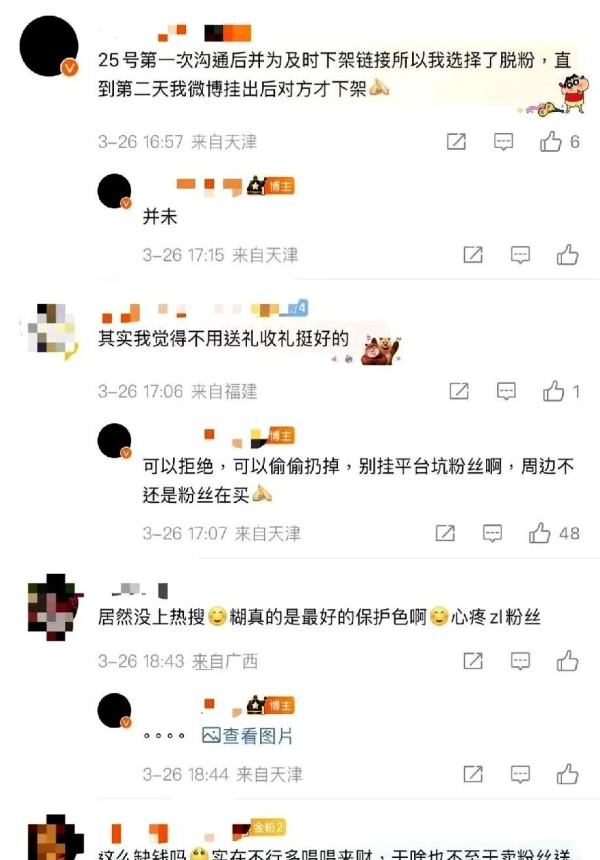Image resolution: width=600 pixels, height=860 pixels.
Task: Like the 3-26 18:44 blogger reply
Action: 567,774
